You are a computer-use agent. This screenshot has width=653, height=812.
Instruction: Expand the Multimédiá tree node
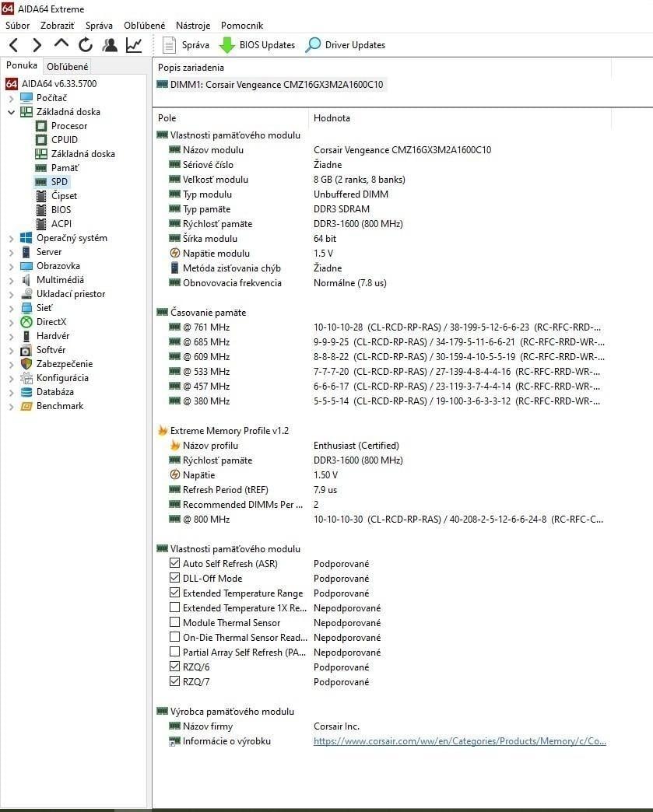click(x=12, y=280)
